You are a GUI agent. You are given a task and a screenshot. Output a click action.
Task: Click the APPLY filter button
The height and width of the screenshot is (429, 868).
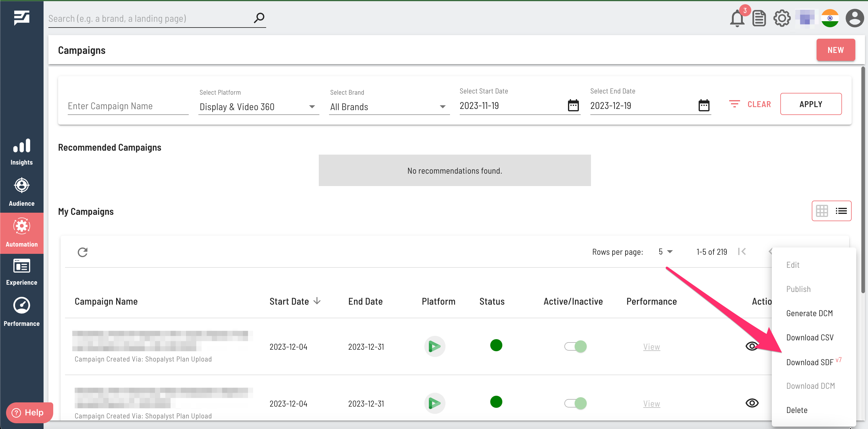pos(810,104)
